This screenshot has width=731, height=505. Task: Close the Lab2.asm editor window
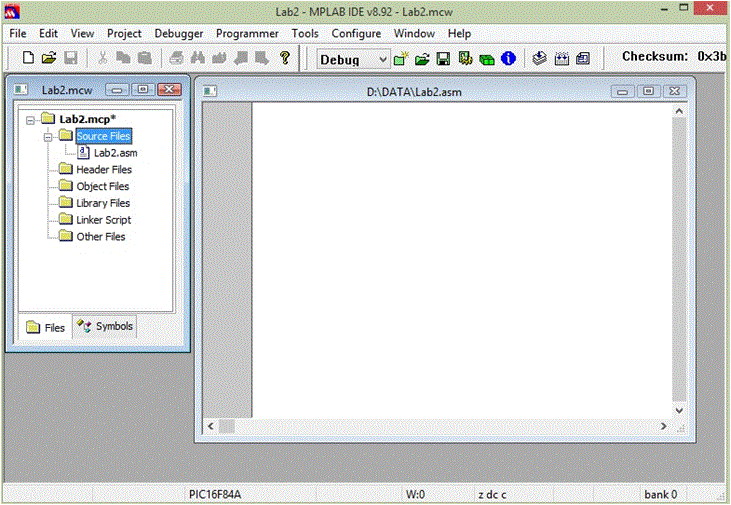tap(675, 91)
